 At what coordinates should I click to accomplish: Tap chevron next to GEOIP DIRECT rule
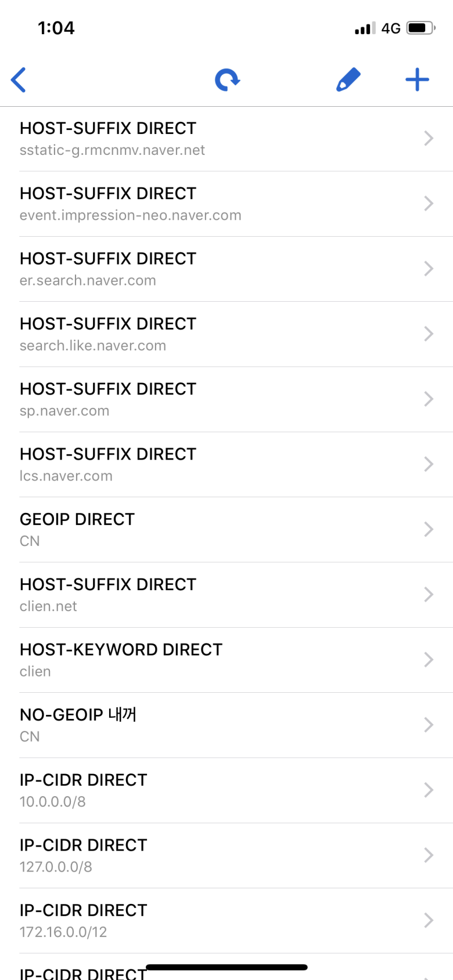(x=429, y=529)
